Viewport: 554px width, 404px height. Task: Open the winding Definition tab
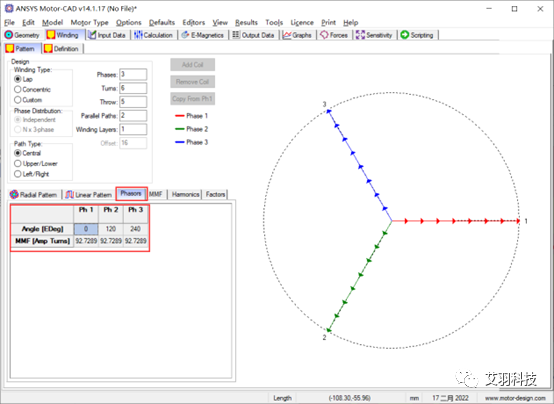tap(62, 48)
